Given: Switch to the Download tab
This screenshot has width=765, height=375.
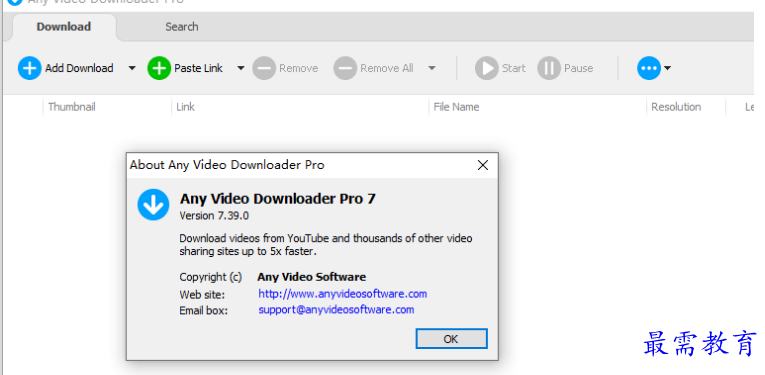Looking at the screenshot, I should click(63, 27).
